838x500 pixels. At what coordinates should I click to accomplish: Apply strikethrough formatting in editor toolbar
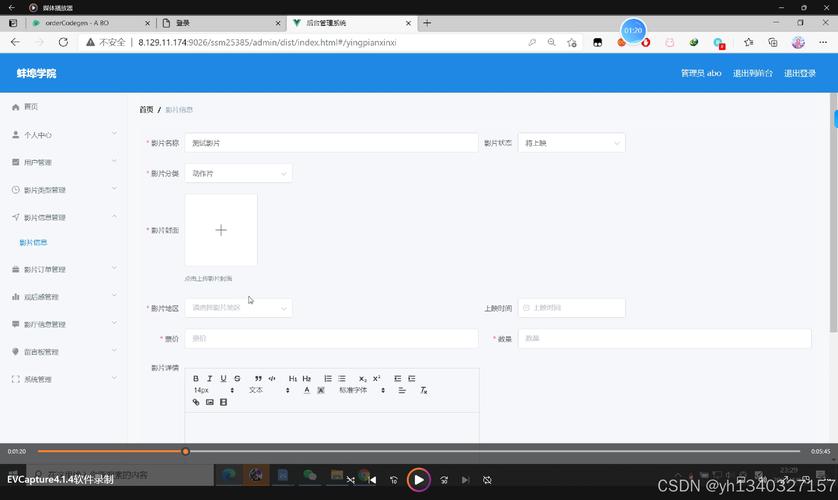pos(237,378)
